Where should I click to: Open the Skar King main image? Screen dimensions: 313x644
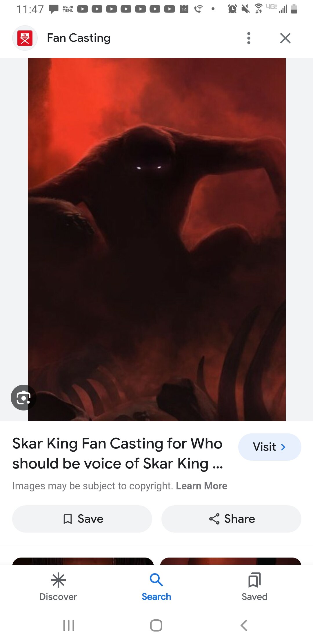pos(157,240)
